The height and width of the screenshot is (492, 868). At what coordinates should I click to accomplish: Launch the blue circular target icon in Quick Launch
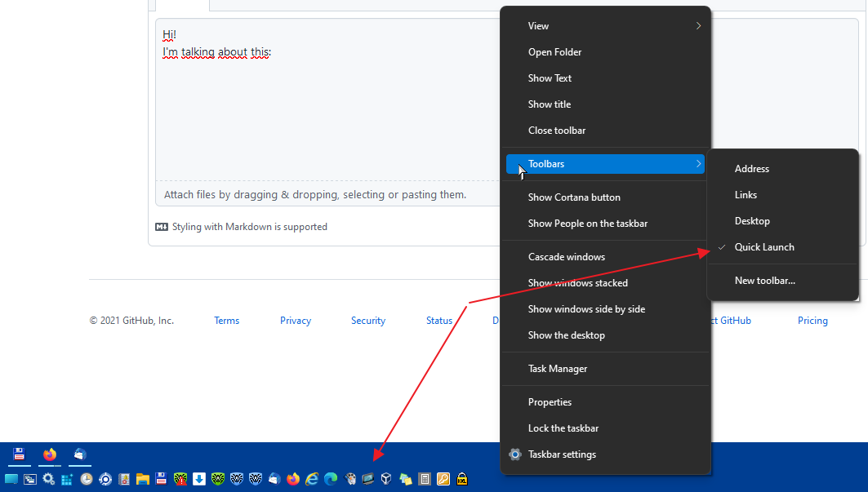pos(105,479)
